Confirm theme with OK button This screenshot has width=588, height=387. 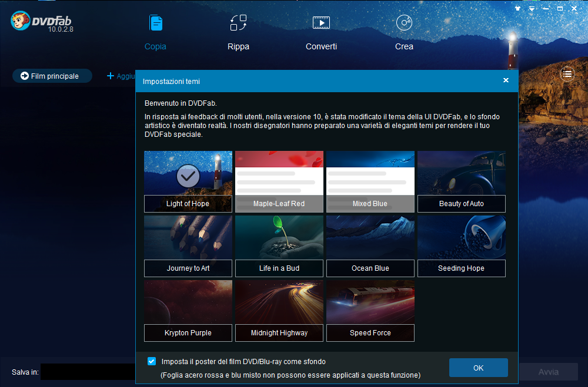pyautogui.click(x=479, y=368)
